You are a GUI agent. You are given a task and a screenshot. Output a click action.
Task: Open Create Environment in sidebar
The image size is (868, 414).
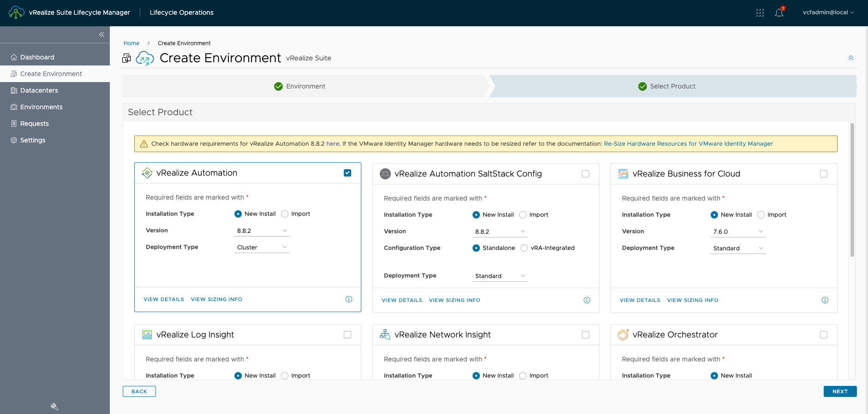coord(55,74)
